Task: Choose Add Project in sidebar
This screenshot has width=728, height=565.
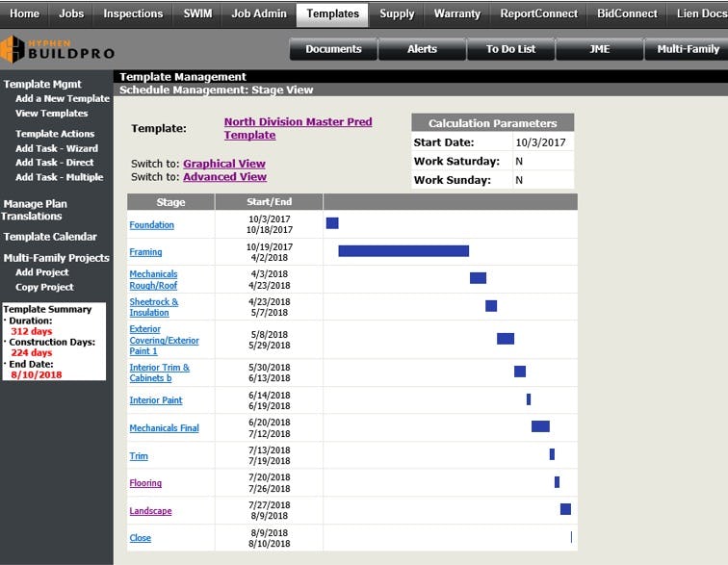Action: (41, 272)
